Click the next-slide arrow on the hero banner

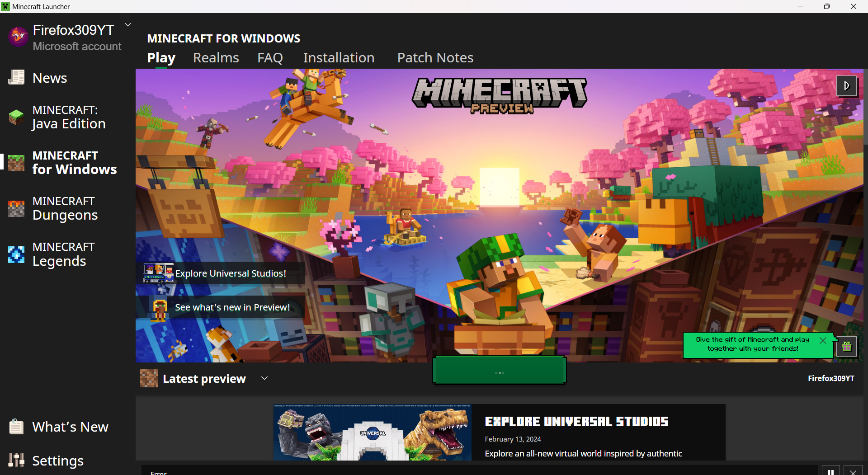[x=847, y=85]
